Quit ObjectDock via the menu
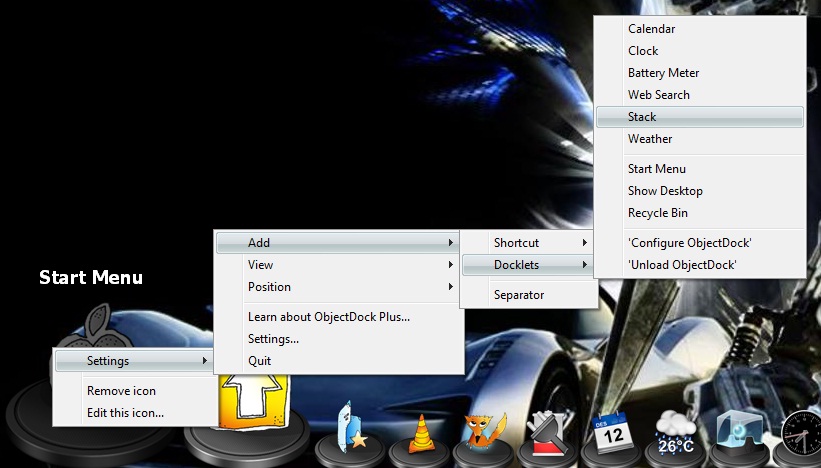The width and height of the screenshot is (821, 468). 339,361
